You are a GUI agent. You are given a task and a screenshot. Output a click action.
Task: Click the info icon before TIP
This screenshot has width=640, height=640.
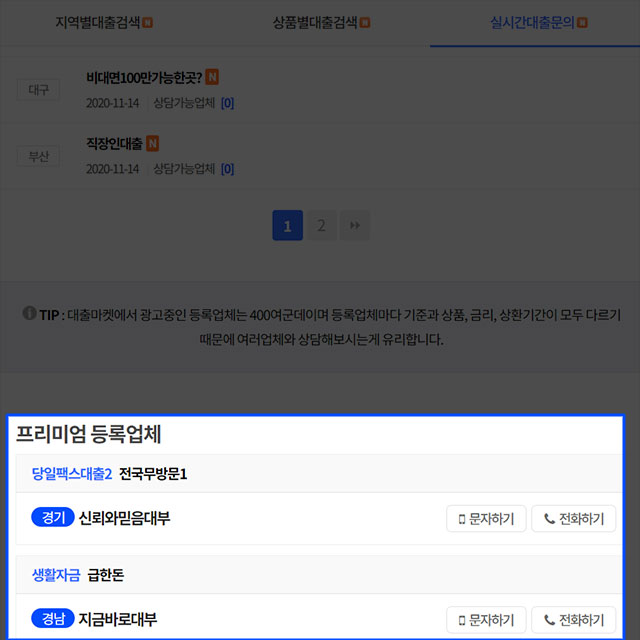29,314
